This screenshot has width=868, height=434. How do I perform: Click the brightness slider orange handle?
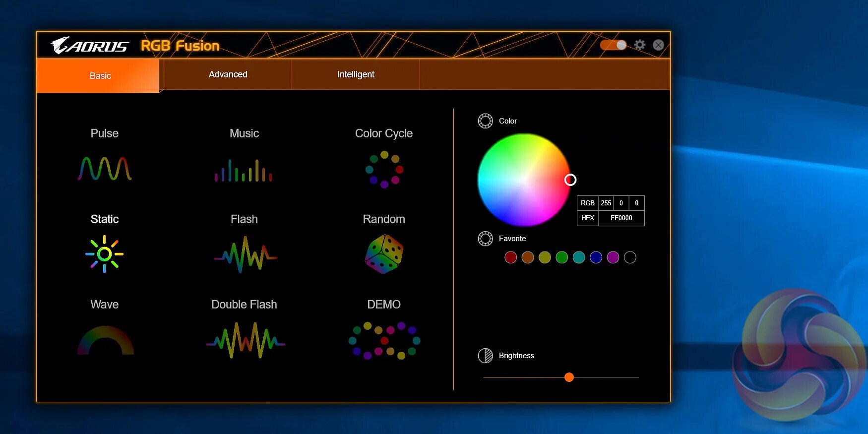click(x=569, y=377)
